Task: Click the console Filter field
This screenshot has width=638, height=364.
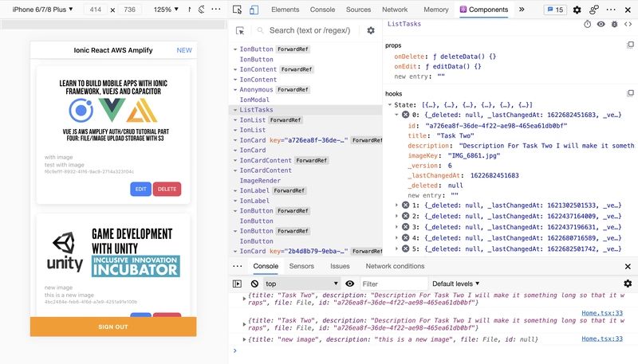Action: (394, 284)
